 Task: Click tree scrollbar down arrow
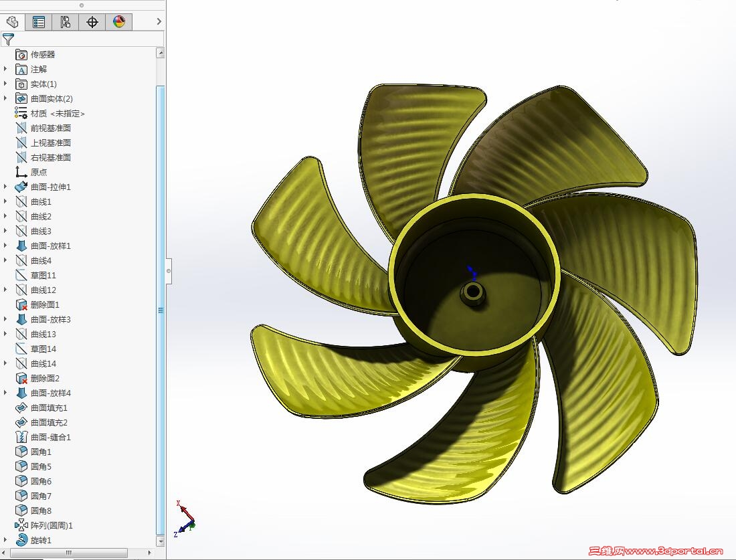click(161, 541)
